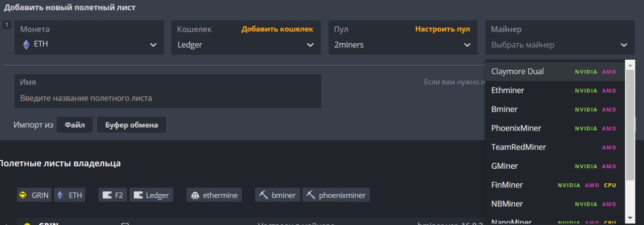Viewport: 644px width, 225px height.
Task: Click scrollbar up arrow in miner list
Action: [x=630, y=64]
